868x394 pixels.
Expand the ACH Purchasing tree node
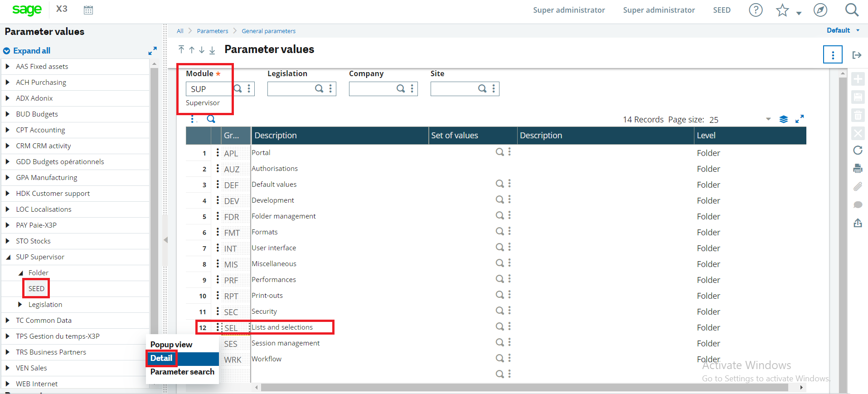8,82
